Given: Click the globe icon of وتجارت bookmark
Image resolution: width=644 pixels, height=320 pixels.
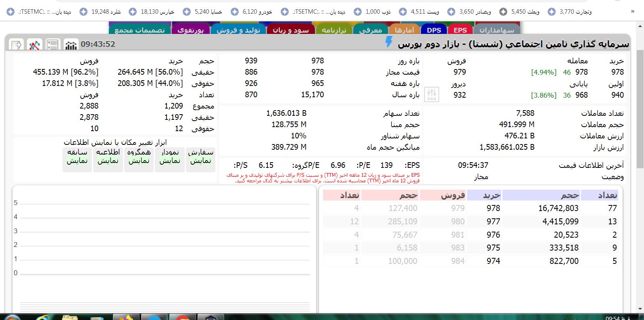Looking at the screenshot, I should coord(552,12).
